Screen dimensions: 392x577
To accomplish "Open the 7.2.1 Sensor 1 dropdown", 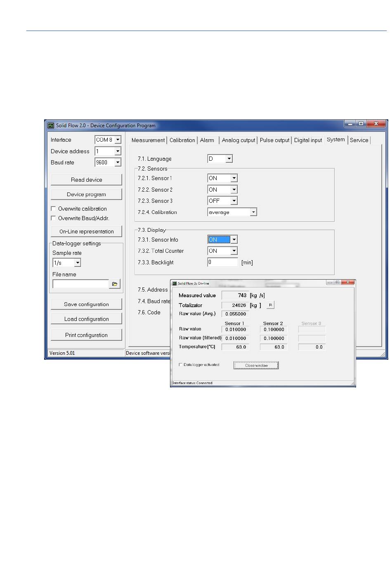I will (234, 178).
